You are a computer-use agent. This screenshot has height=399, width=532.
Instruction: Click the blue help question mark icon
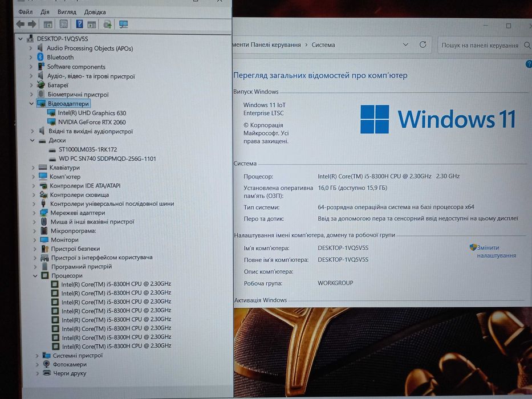529,64
